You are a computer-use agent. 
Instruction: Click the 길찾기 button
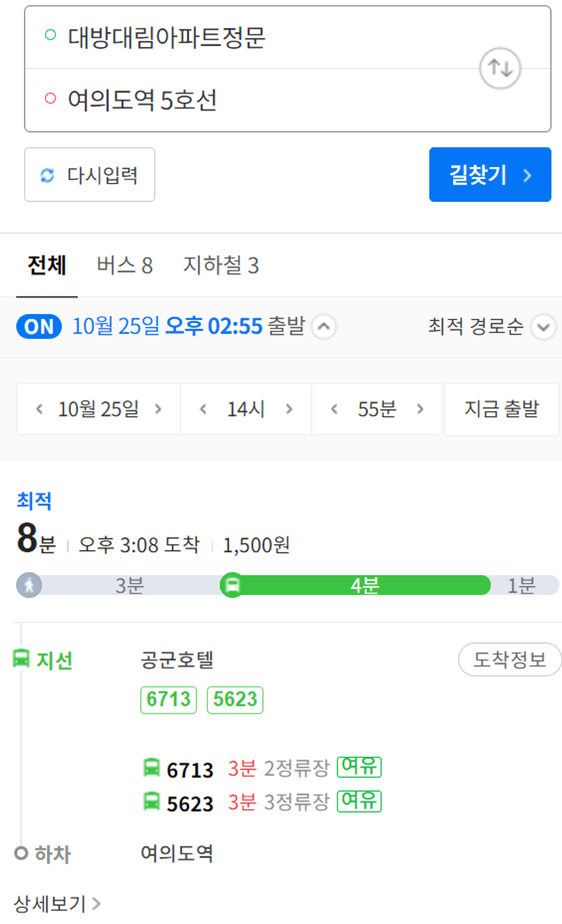tap(490, 175)
